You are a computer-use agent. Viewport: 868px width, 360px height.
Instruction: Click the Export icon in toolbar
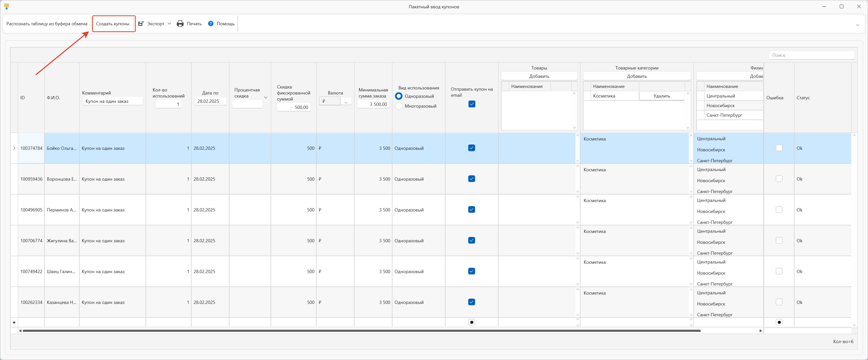coord(141,23)
